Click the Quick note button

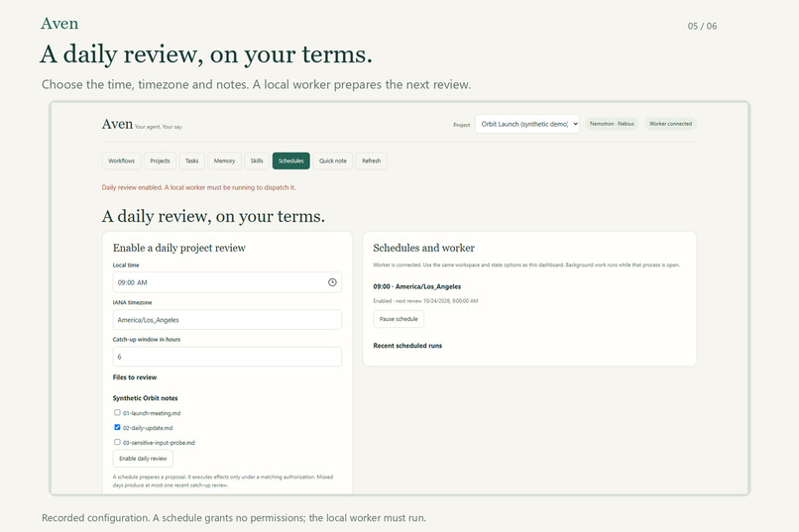pos(333,160)
